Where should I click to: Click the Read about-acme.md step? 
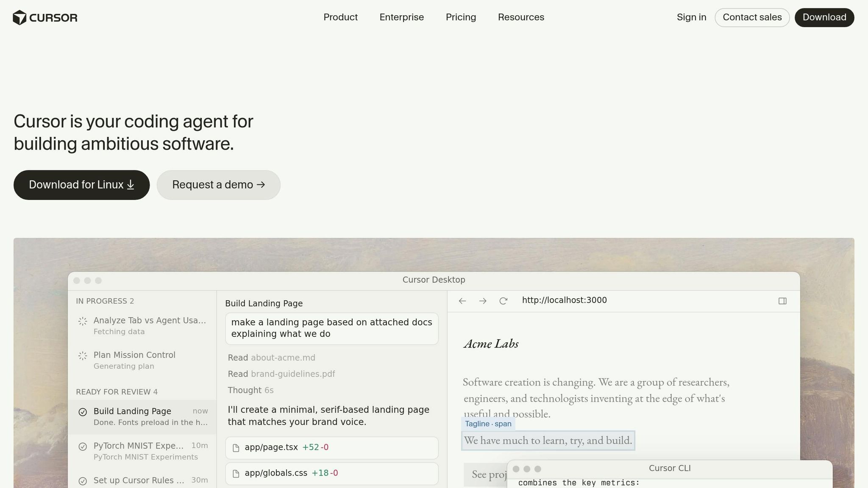[272, 358]
